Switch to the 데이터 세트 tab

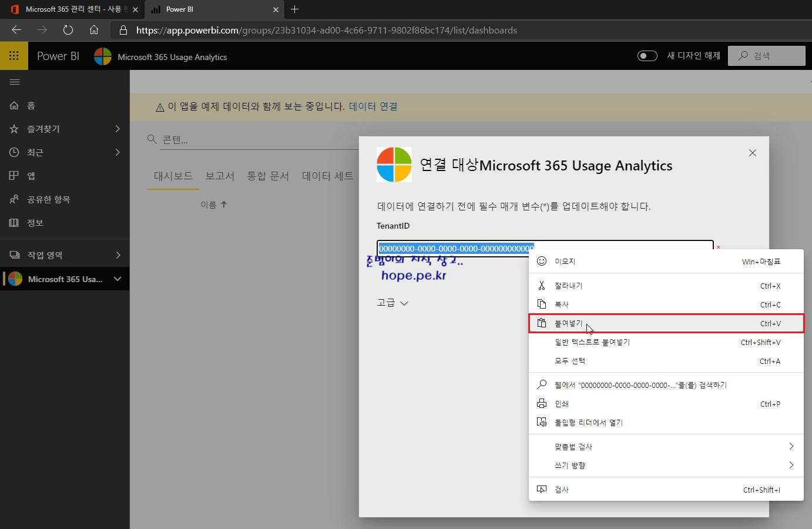(x=328, y=176)
